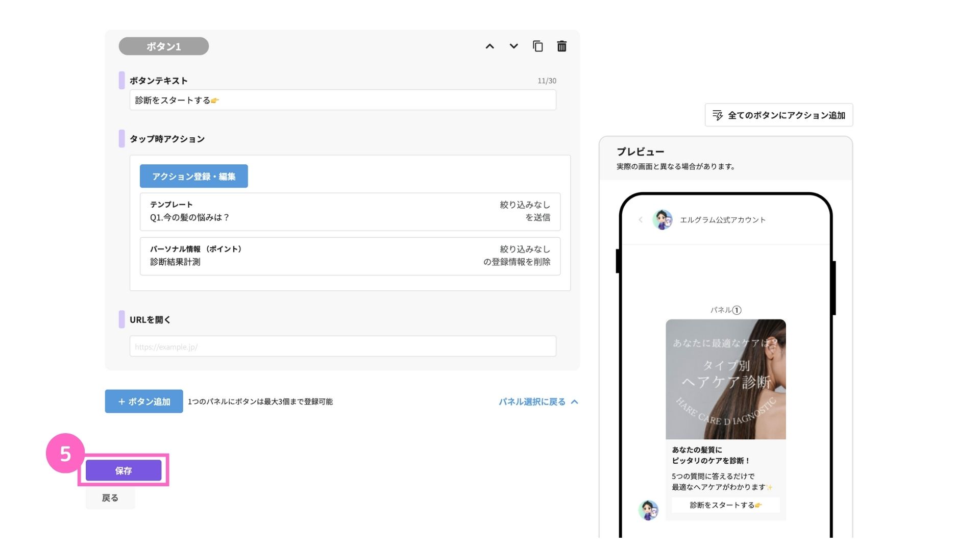Click の登録情報を削除 text
Image resolution: width=980 pixels, height=551 pixels.
[x=517, y=262]
